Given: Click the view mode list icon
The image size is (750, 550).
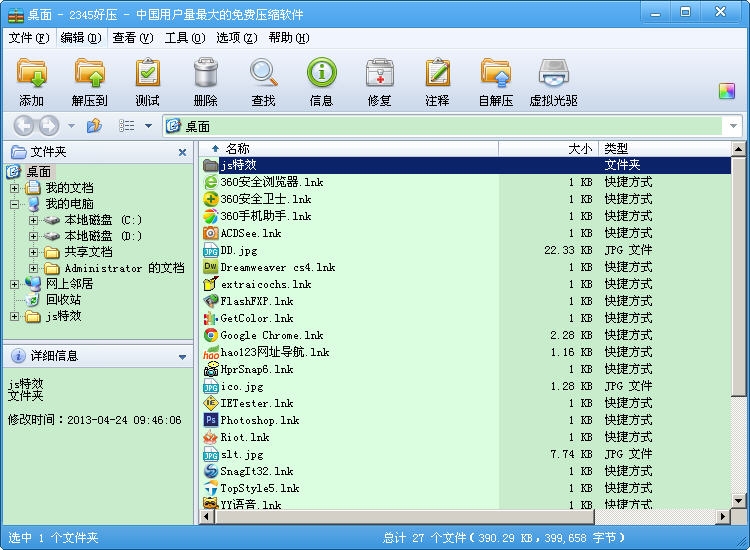Looking at the screenshot, I should (127, 126).
